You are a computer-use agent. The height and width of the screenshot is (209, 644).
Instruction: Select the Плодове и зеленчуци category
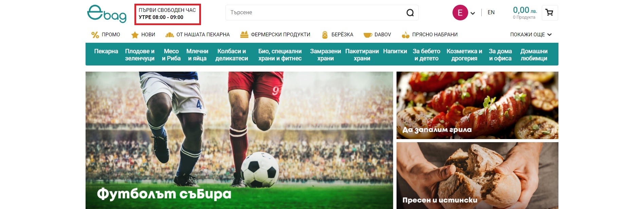click(x=140, y=55)
